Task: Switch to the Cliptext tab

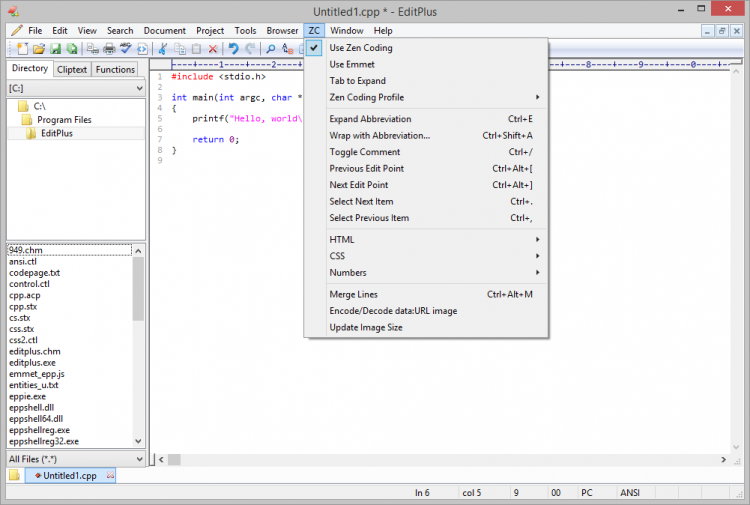Action: coord(72,70)
